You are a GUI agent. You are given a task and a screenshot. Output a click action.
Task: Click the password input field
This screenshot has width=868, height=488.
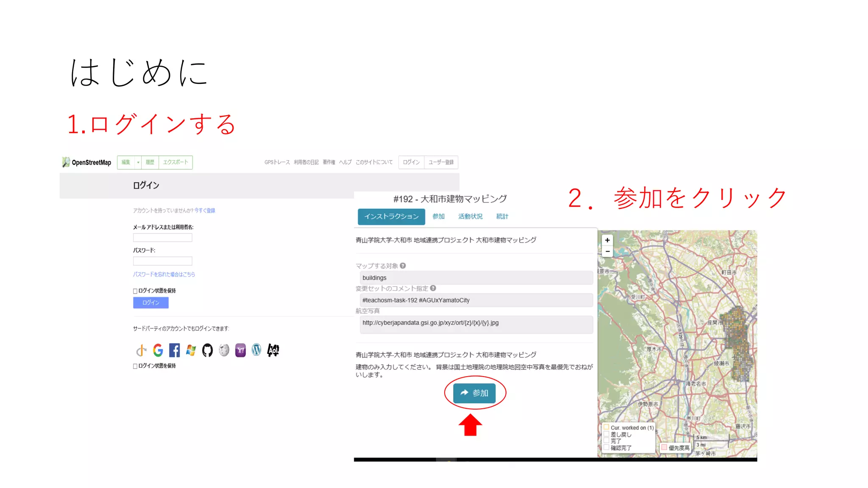pyautogui.click(x=163, y=261)
